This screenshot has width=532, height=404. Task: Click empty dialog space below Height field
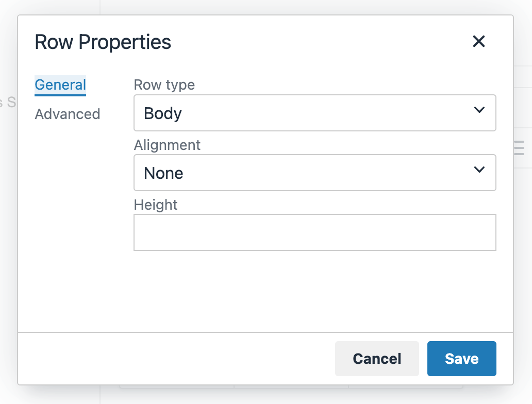pyautogui.click(x=314, y=291)
